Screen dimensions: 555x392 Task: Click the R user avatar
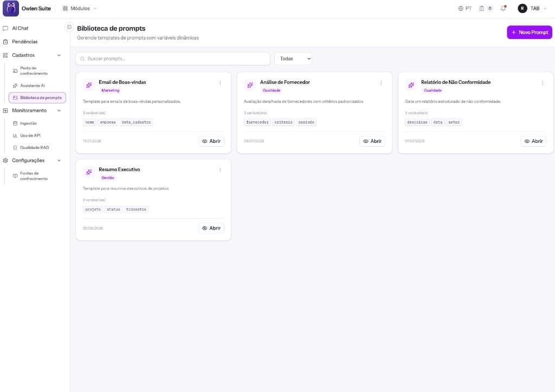point(522,9)
